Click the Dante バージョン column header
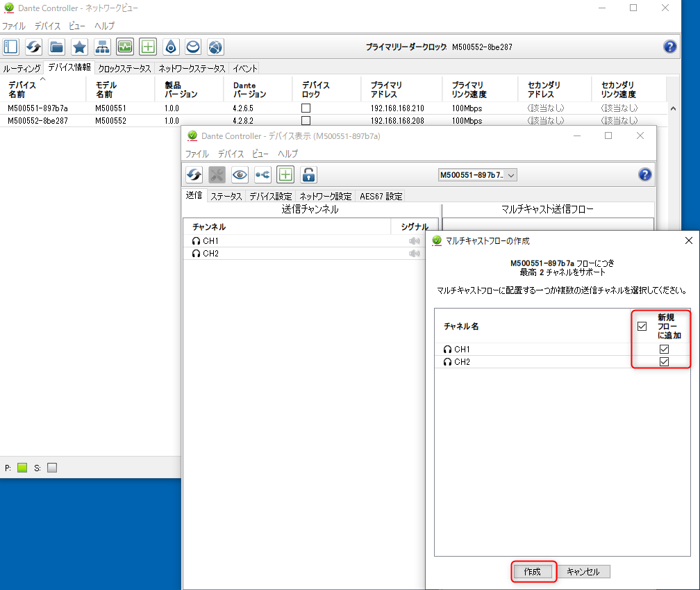Image resolution: width=700 pixels, height=590 pixels. click(x=258, y=90)
